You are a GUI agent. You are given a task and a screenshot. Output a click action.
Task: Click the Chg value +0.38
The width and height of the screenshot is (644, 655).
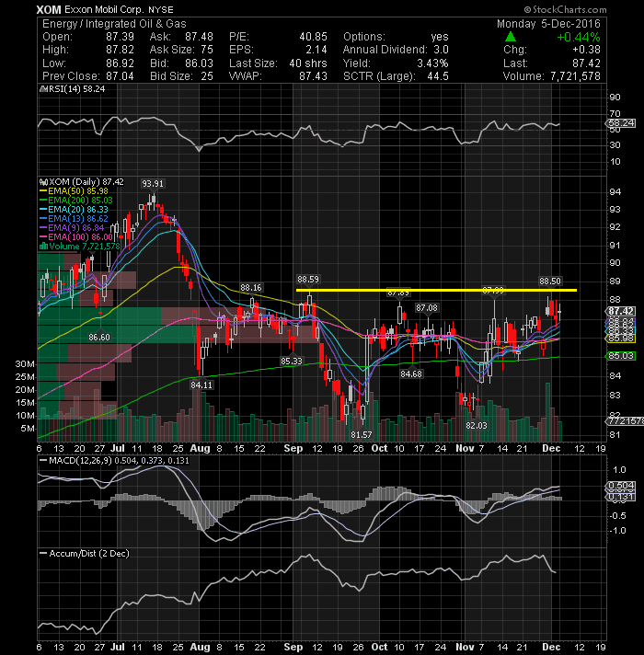tap(586, 50)
